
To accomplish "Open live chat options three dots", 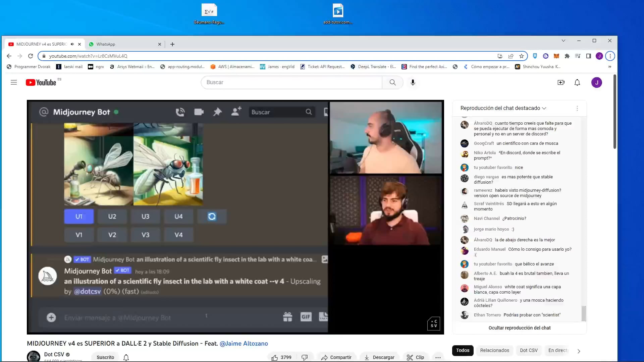I will (577, 108).
